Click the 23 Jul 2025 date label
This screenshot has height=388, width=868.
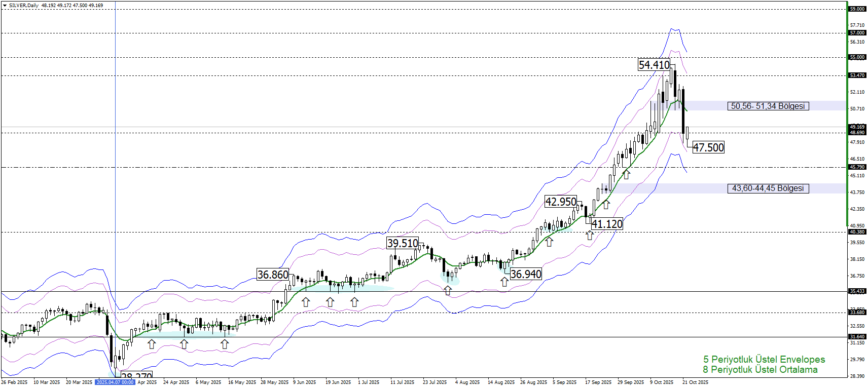(x=435, y=382)
